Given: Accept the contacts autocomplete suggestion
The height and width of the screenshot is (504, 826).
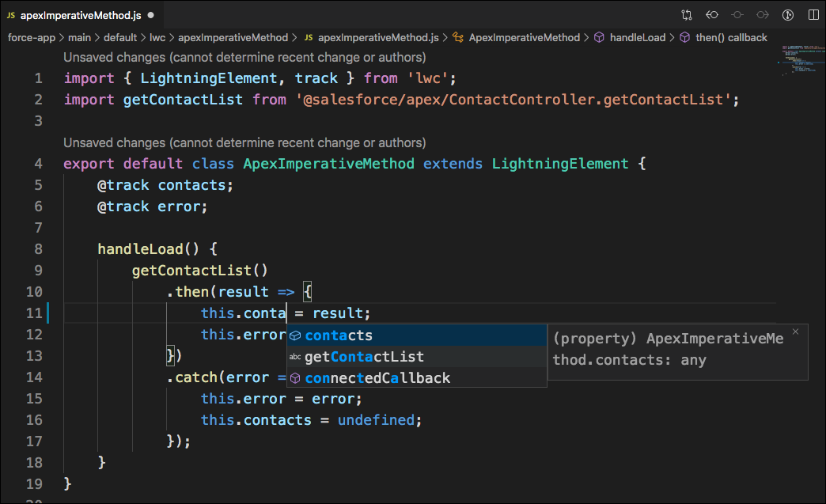Looking at the screenshot, I should click(x=417, y=335).
